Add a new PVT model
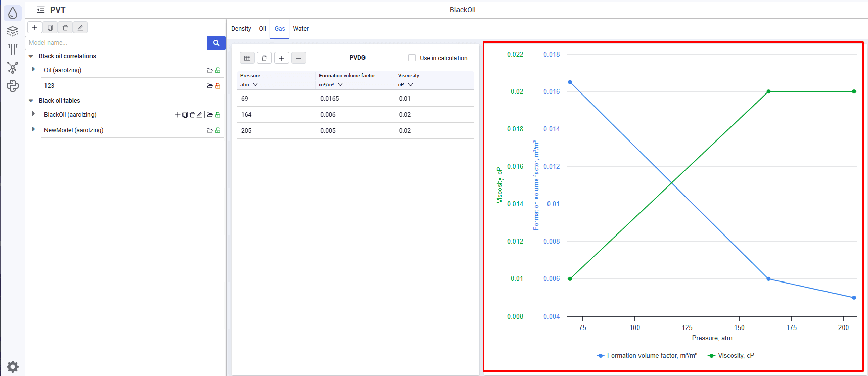The image size is (868, 376). pos(35,28)
